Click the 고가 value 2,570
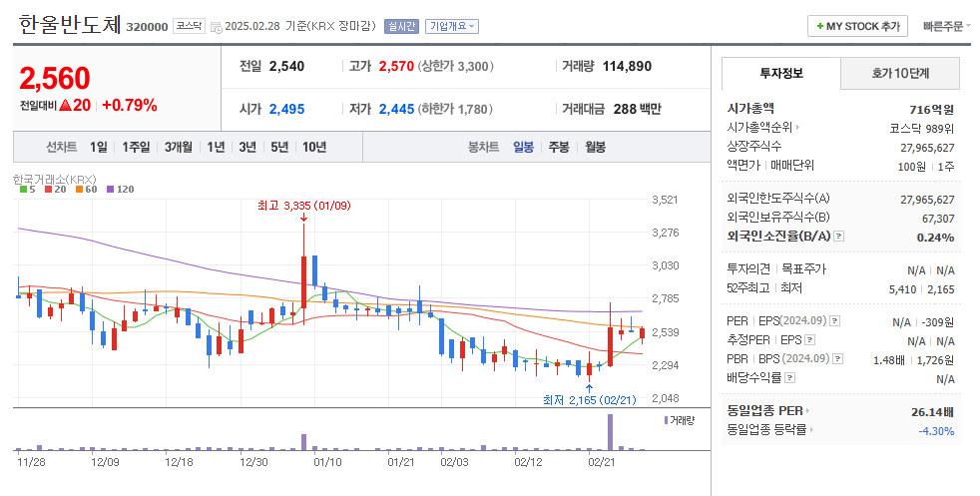This screenshot has height=496, width=980. tap(396, 66)
